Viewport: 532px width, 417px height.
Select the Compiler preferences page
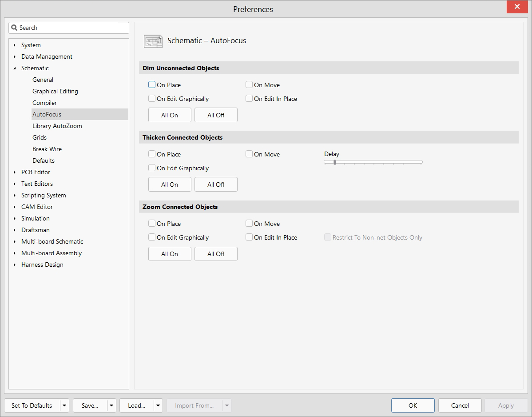[x=44, y=103]
